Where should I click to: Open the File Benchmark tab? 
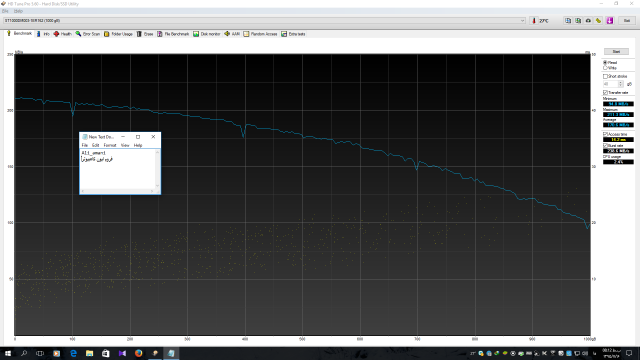[173, 34]
